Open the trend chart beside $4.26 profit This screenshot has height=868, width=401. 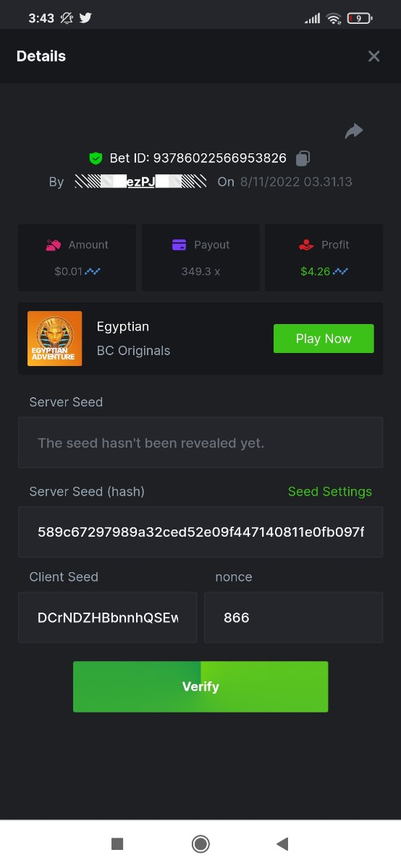[341, 272]
